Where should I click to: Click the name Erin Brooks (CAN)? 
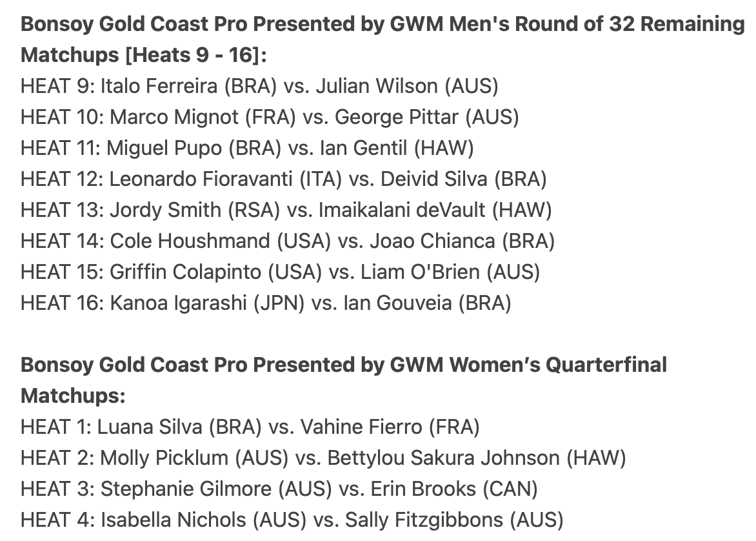[453, 489]
